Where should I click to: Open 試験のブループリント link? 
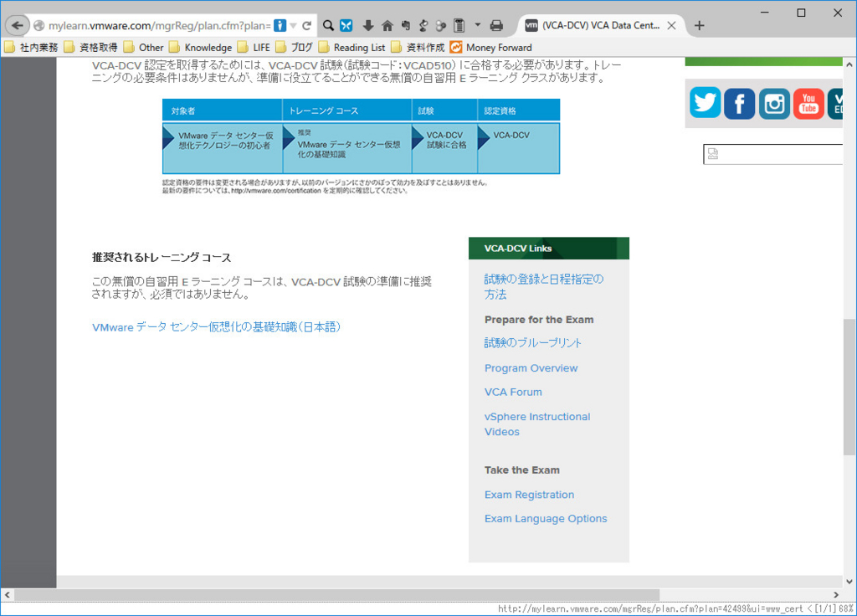pos(533,342)
